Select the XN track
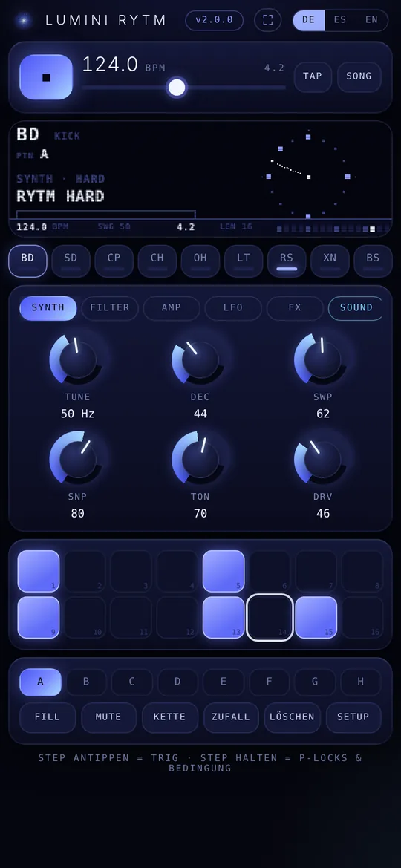 330,261
